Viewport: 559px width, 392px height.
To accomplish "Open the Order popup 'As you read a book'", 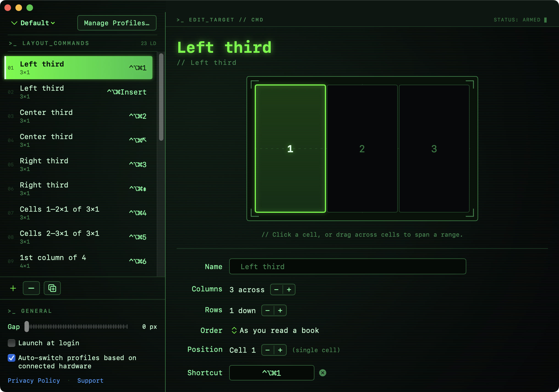I will pos(275,330).
